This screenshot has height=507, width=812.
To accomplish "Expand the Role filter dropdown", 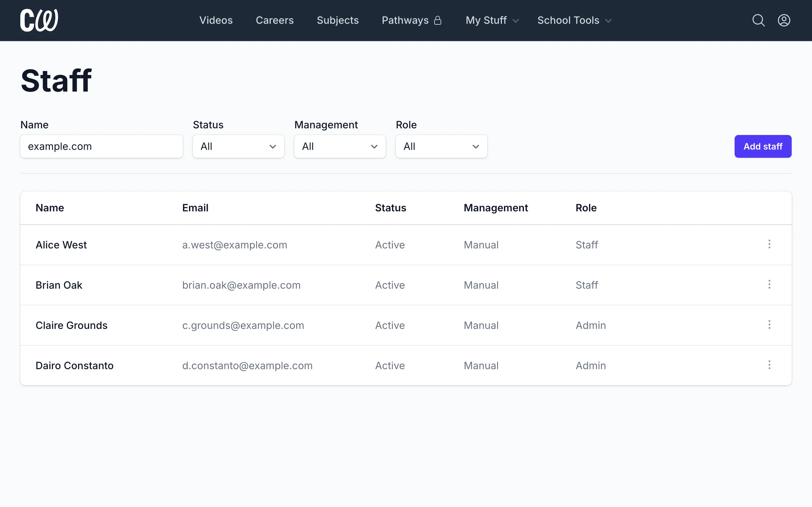I will click(441, 146).
